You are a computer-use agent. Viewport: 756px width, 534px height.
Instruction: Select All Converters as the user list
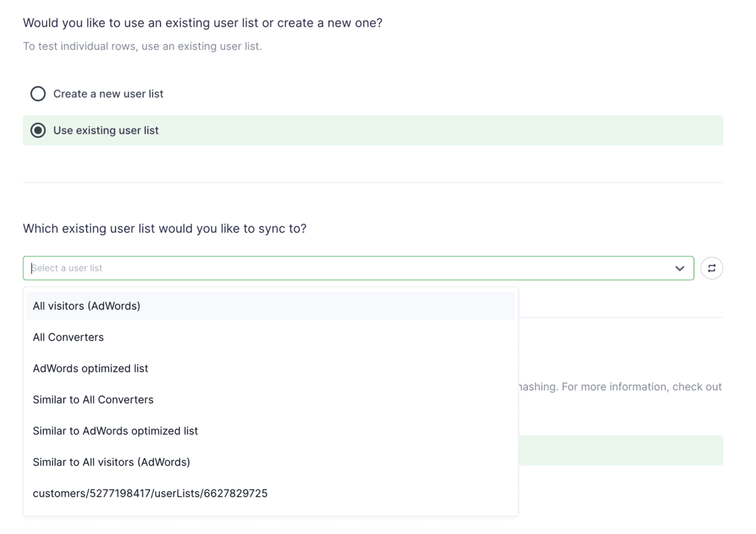[68, 337]
